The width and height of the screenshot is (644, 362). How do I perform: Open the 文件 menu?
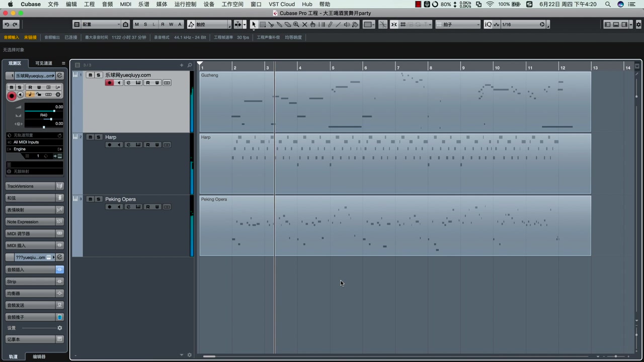click(53, 4)
